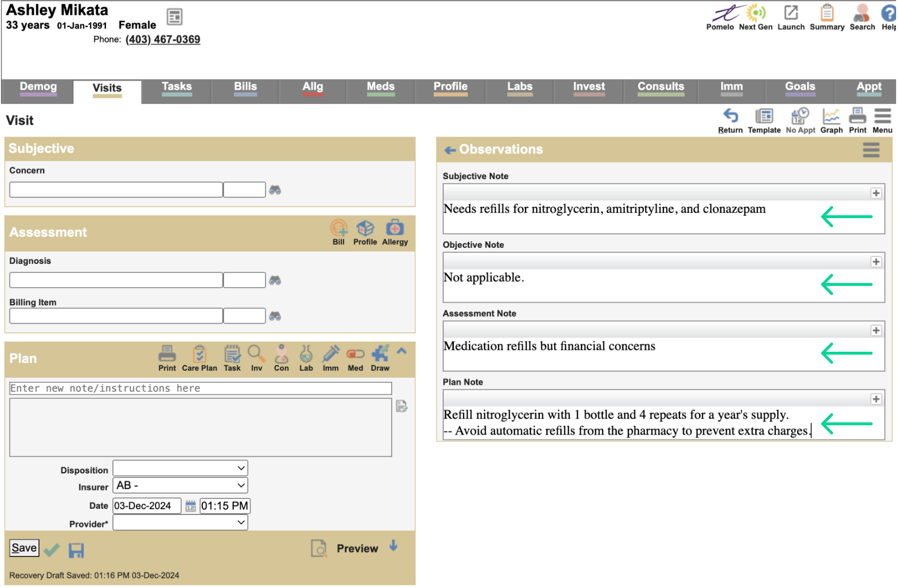Click the Concern text field
898x588 pixels.
coord(116,189)
